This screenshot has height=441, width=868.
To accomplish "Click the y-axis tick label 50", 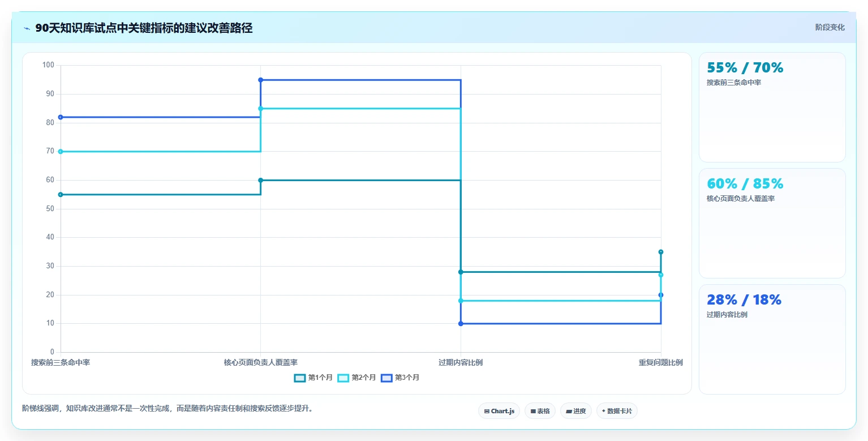I will 50,209.
